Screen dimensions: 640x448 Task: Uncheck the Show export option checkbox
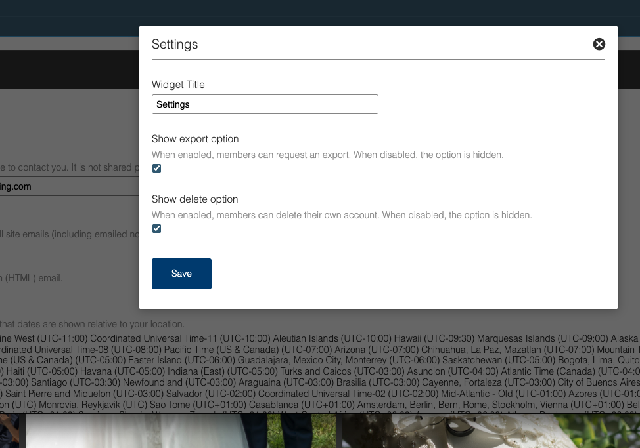(x=157, y=169)
